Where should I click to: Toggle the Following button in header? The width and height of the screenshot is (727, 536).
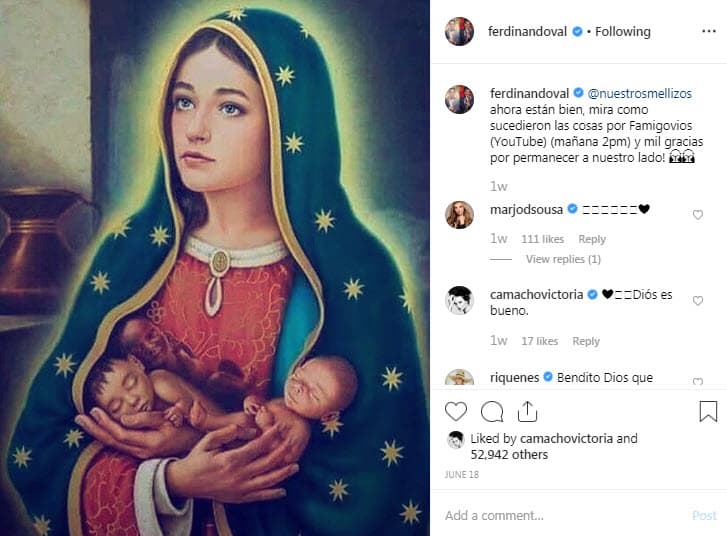pyautogui.click(x=622, y=32)
